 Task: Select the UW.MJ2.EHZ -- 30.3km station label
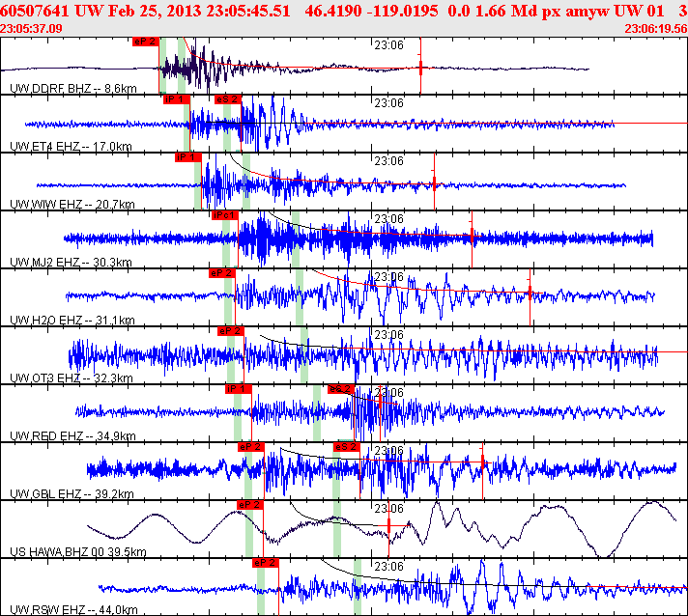[71, 263]
